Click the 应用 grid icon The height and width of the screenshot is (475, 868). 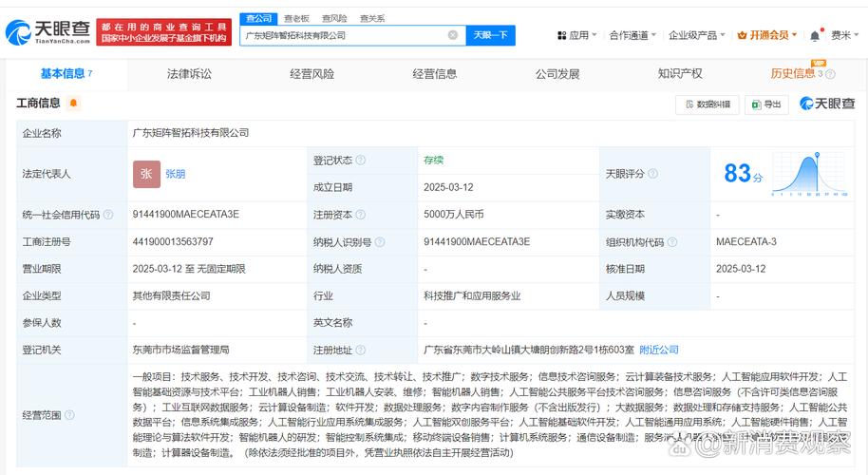(x=561, y=35)
